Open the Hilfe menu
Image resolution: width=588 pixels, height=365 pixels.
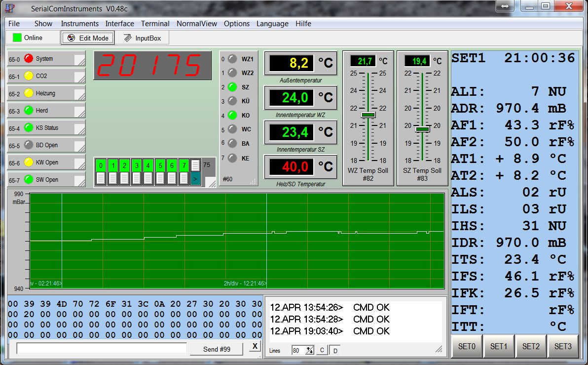click(303, 24)
